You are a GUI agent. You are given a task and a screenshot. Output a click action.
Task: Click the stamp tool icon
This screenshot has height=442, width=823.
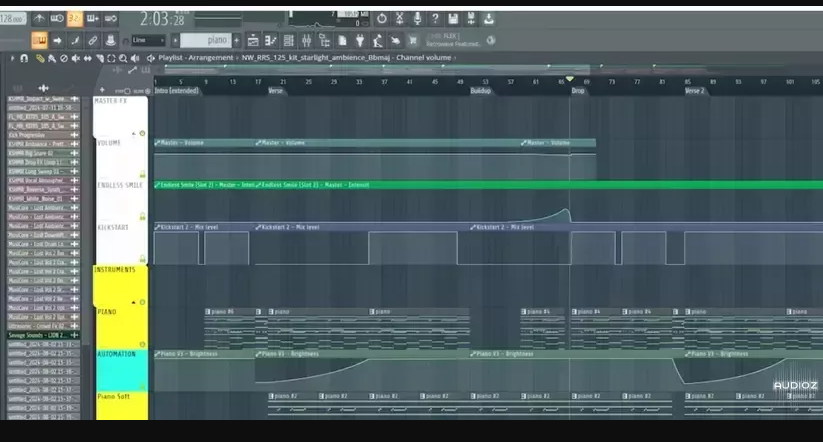110,40
